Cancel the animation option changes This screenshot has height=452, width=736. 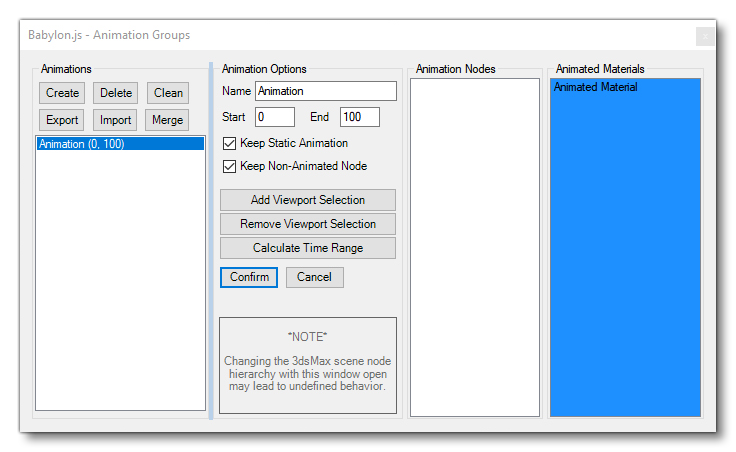click(x=314, y=277)
